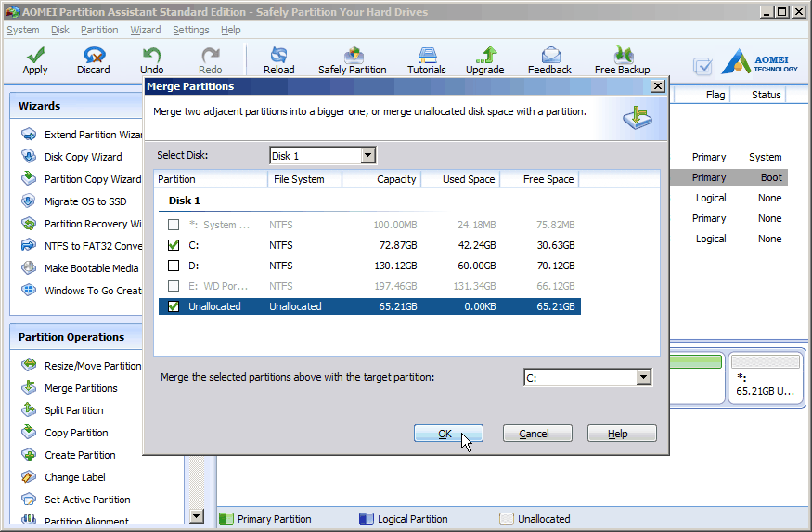Image resolution: width=812 pixels, height=532 pixels.
Task: Click the Help button in the dialog
Action: click(x=622, y=434)
